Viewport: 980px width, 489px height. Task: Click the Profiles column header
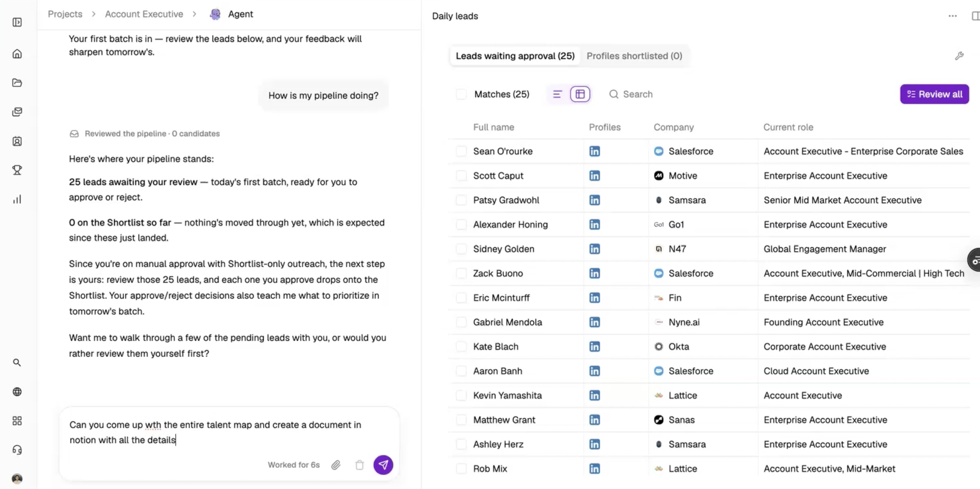[605, 127]
